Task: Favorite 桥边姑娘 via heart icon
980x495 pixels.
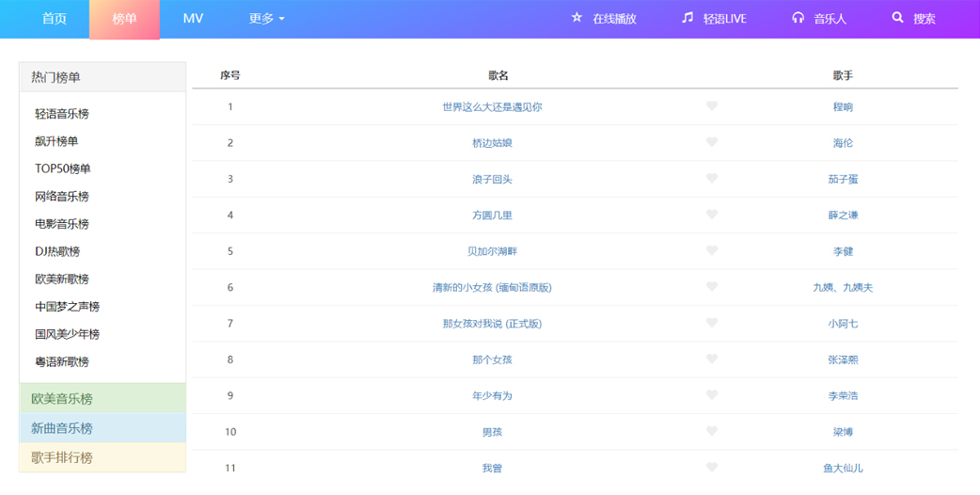Action: (712, 142)
